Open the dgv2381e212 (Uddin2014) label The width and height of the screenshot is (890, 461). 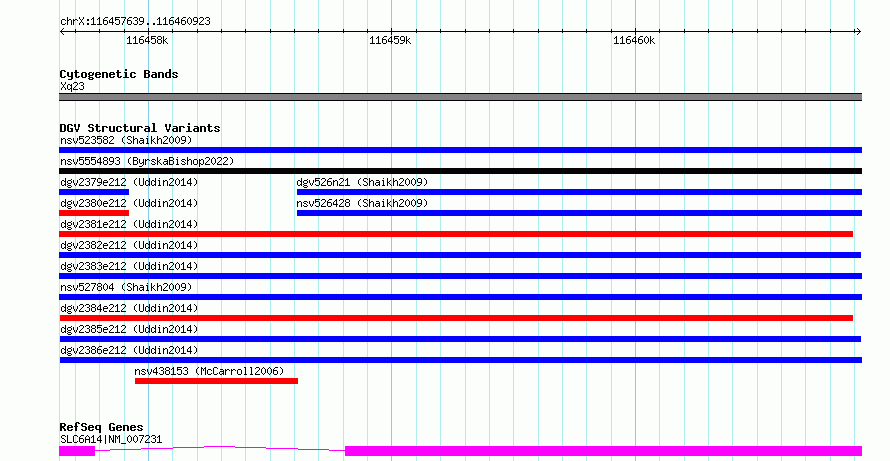point(129,224)
